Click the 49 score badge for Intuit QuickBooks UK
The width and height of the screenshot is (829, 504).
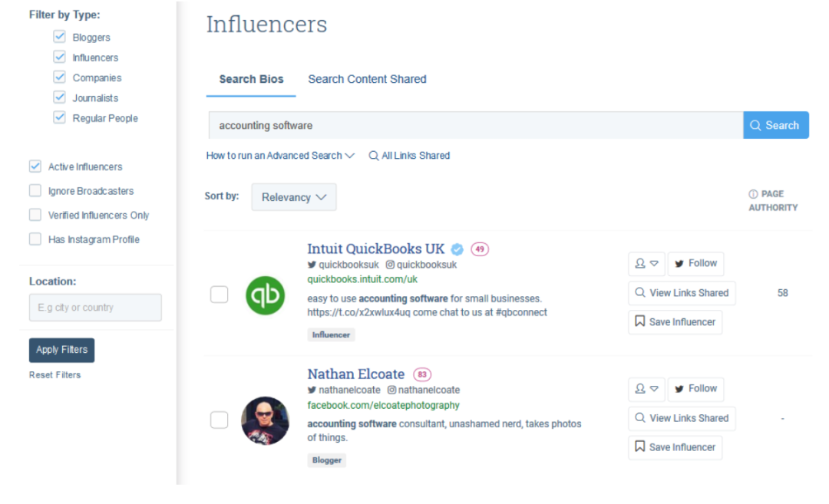pyautogui.click(x=480, y=249)
